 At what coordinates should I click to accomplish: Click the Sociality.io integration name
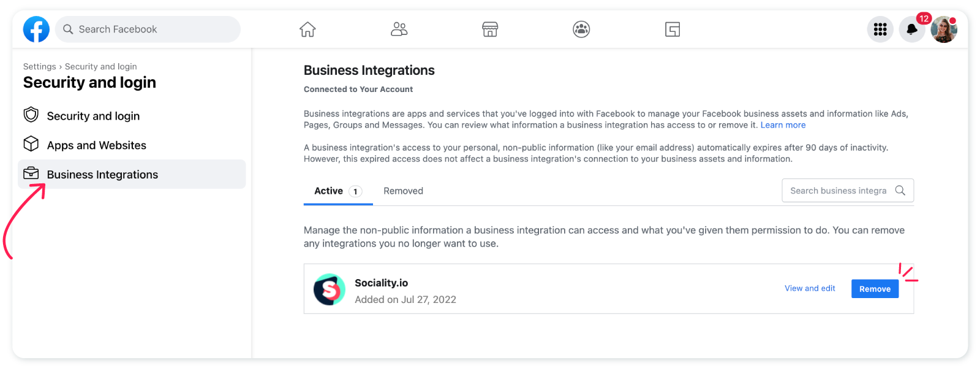[x=381, y=283]
